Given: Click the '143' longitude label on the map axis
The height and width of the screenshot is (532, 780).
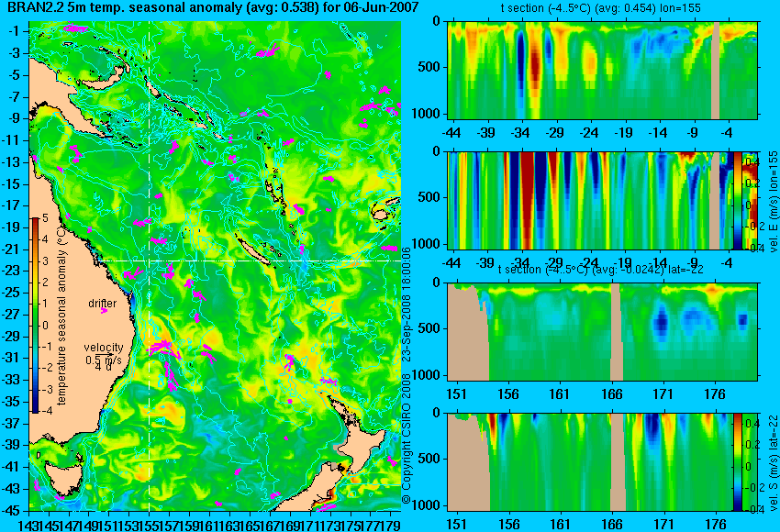Looking at the screenshot, I should click(x=28, y=525).
